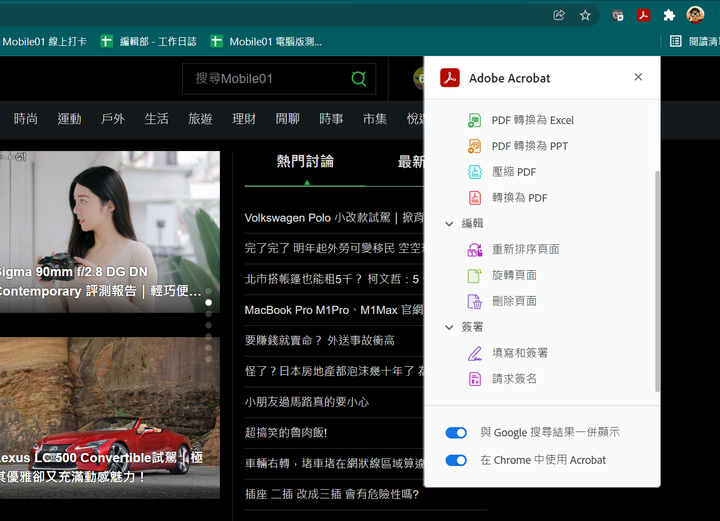Open the 要賺錢就賣命 外送事故 thread
This screenshot has width=720, height=521.
(320, 341)
